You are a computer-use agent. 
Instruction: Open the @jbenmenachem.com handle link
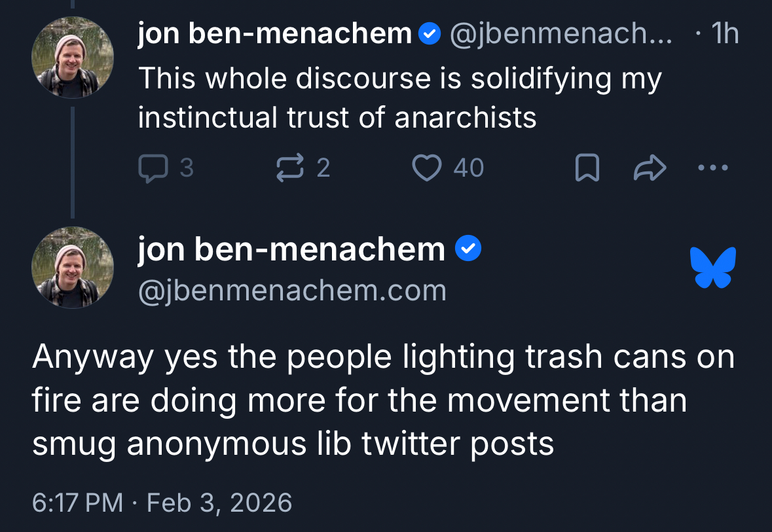(292, 290)
